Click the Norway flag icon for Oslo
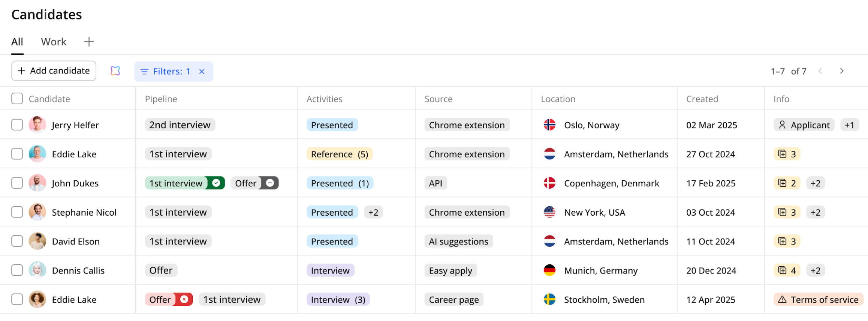 549,125
